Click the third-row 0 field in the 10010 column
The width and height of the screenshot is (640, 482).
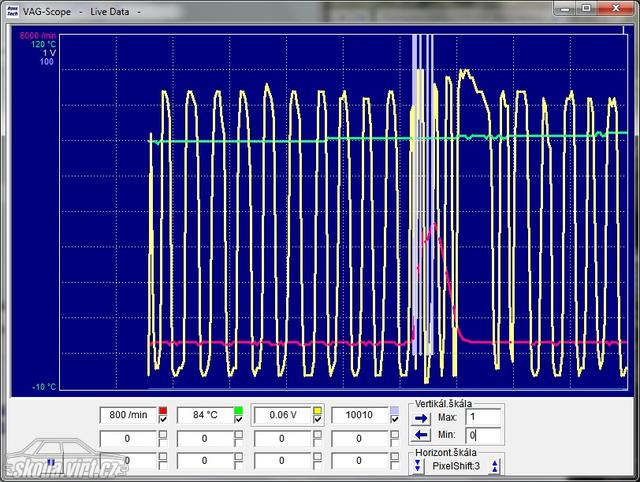click(360, 461)
